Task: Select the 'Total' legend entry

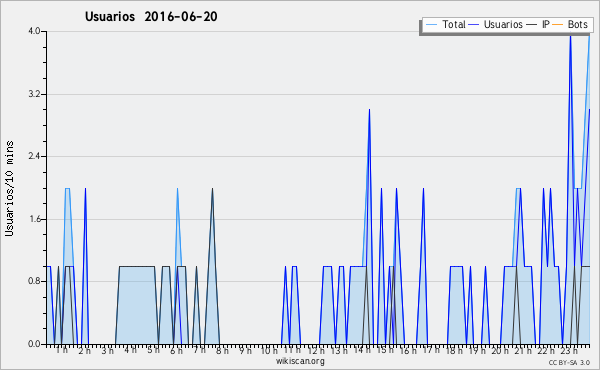Action: [x=445, y=24]
